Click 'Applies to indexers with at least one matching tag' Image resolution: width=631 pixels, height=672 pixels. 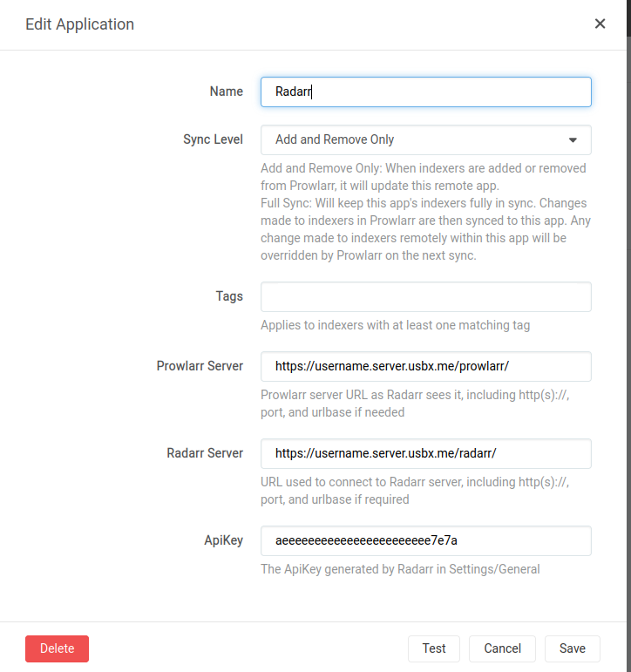click(395, 325)
